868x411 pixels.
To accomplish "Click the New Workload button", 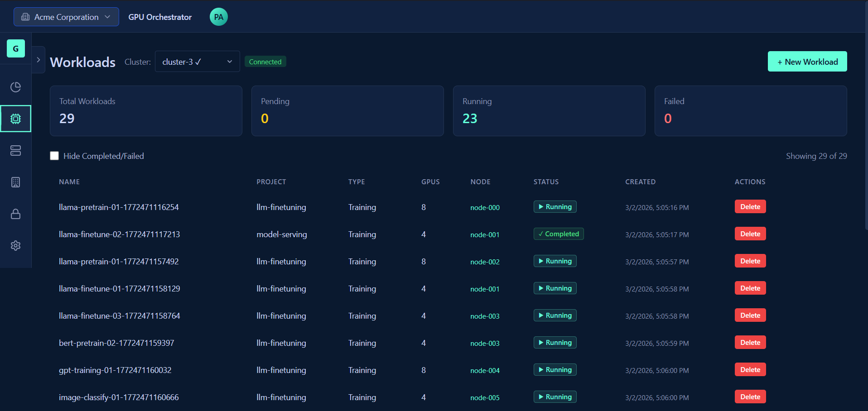I will tap(807, 62).
